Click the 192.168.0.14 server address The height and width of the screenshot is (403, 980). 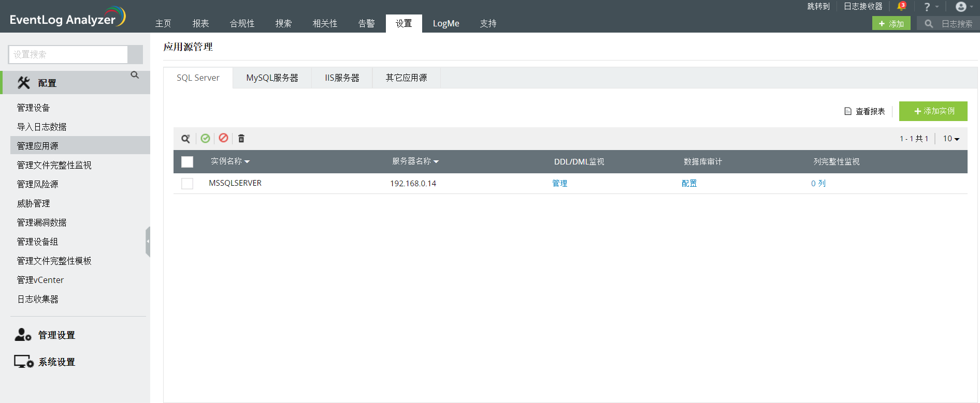coord(413,184)
